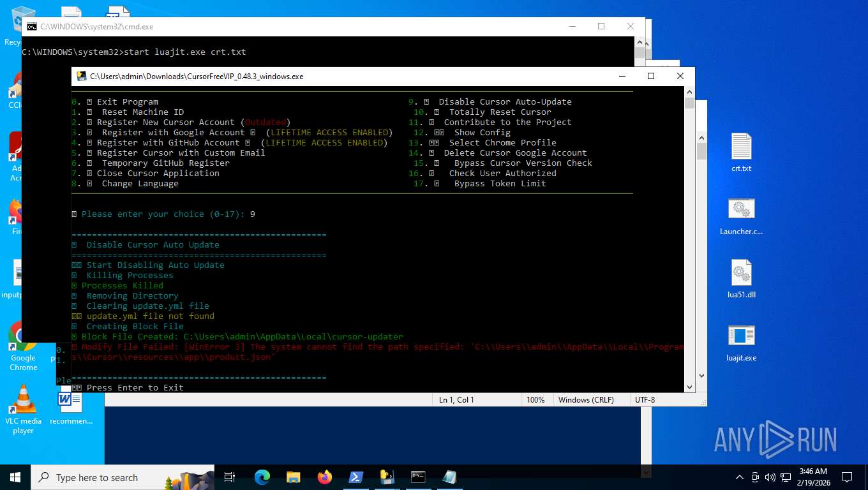Screen dimensions: 868x490
Task: Open the Windows Start menu
Action: (15, 477)
